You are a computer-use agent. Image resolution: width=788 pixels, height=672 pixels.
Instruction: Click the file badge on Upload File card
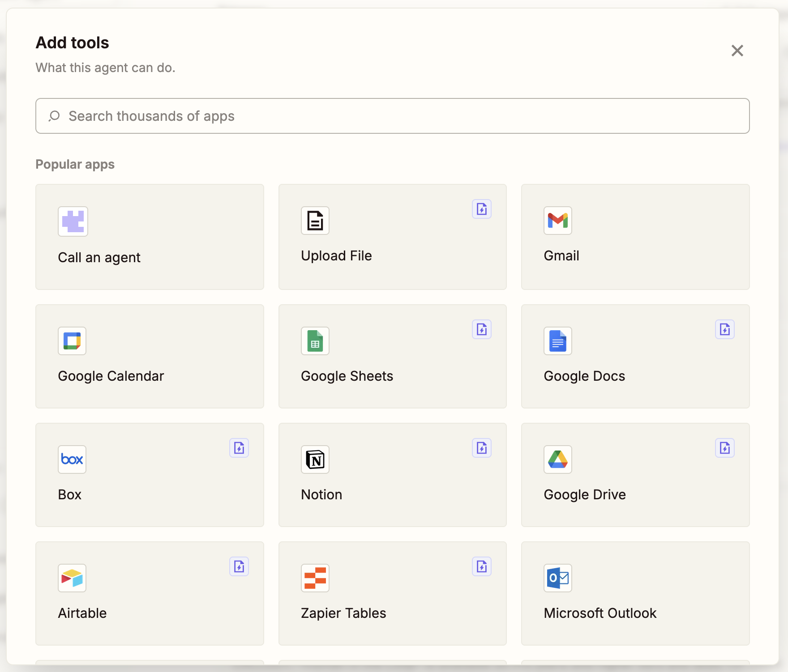482,209
